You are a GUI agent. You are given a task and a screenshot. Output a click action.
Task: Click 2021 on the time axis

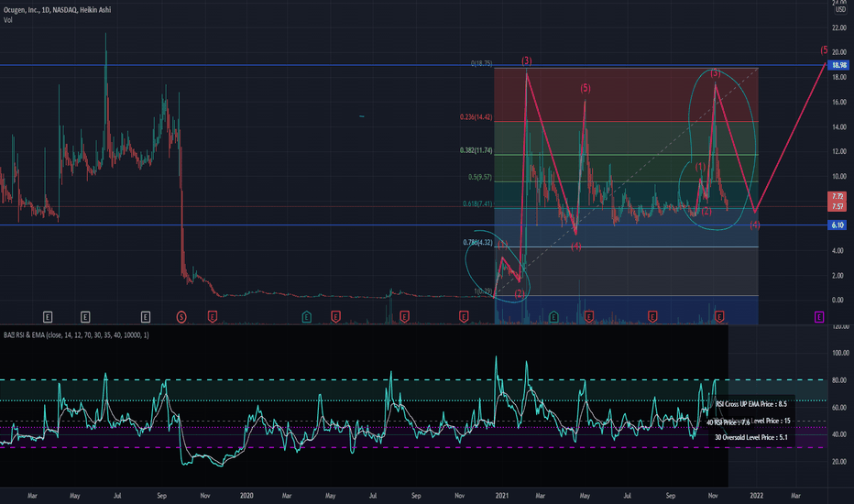click(501, 495)
